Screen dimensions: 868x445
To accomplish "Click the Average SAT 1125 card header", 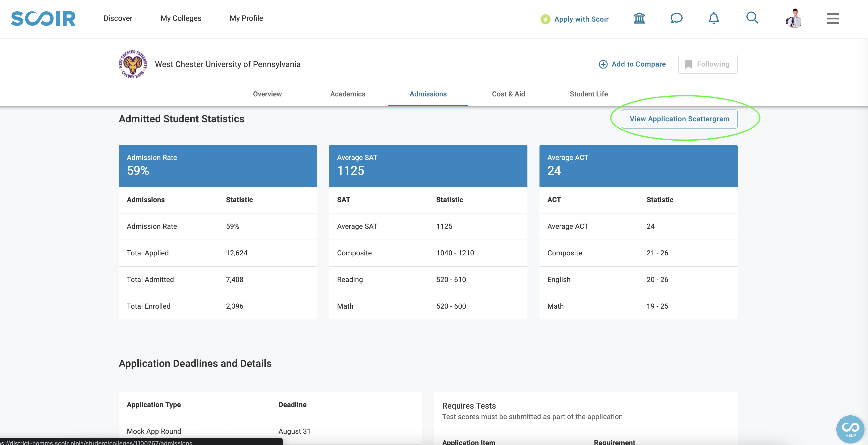I will [x=428, y=166].
